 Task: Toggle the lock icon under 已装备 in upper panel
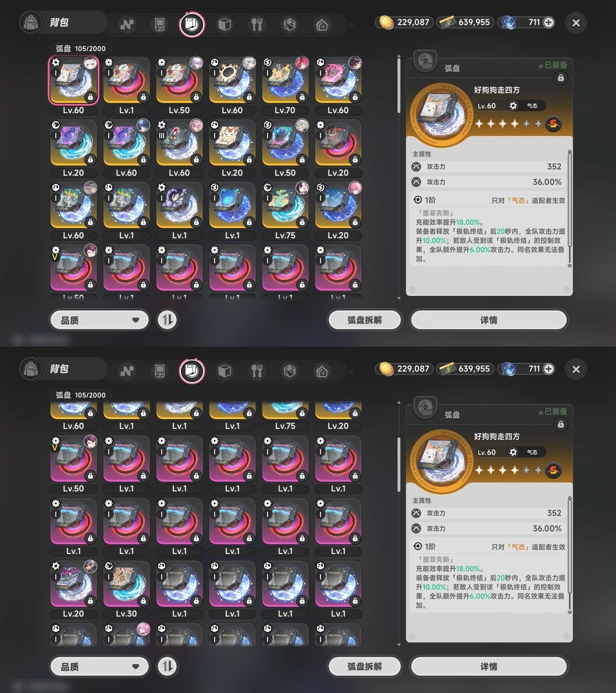coord(561,78)
